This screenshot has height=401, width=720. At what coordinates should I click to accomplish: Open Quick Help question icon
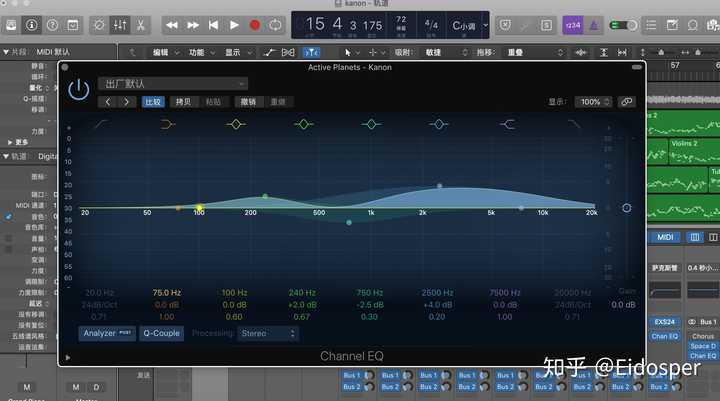click(52, 25)
